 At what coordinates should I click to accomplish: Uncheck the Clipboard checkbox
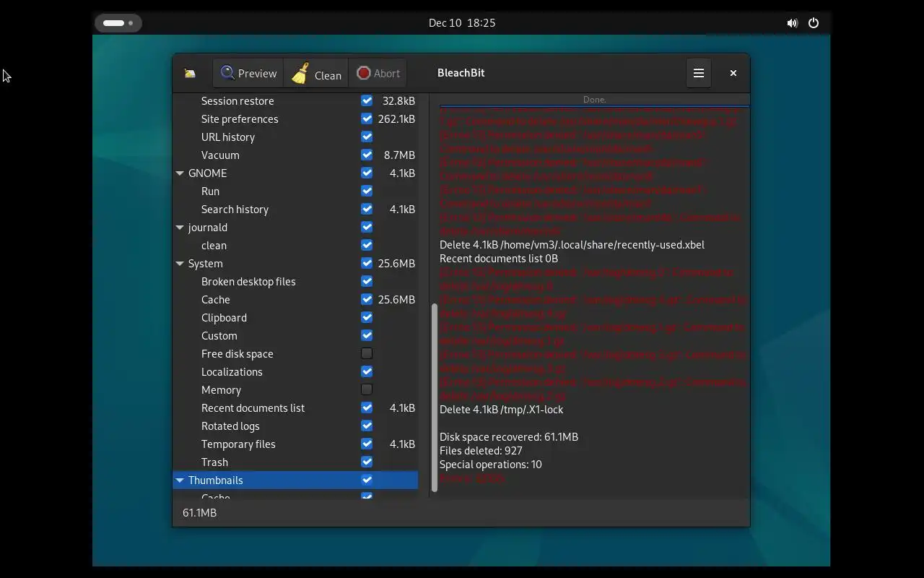tap(367, 317)
